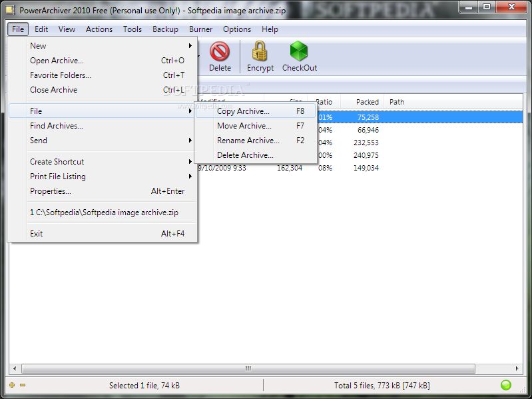
Task: Expand the Send submenu
Action: click(102, 140)
